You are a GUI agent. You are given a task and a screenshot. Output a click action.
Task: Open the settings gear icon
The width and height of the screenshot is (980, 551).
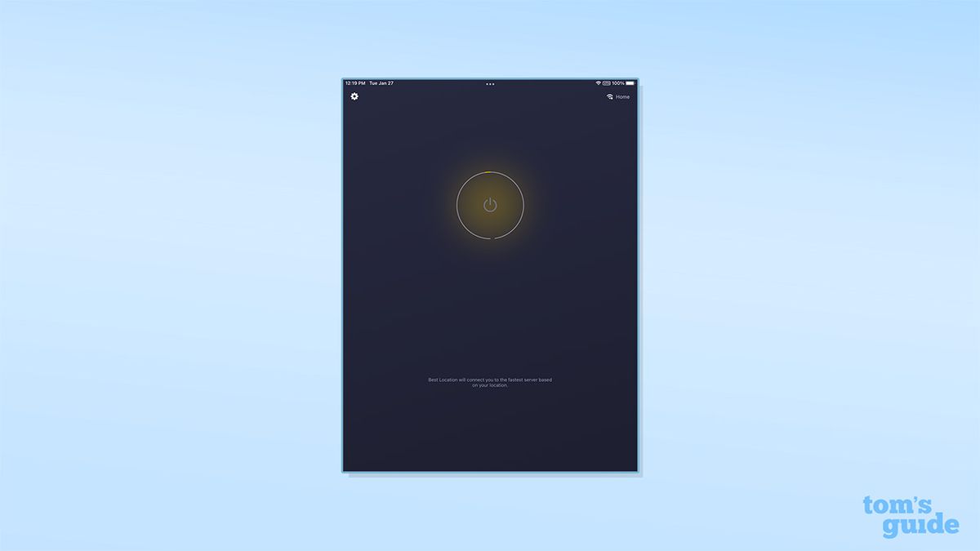point(354,96)
